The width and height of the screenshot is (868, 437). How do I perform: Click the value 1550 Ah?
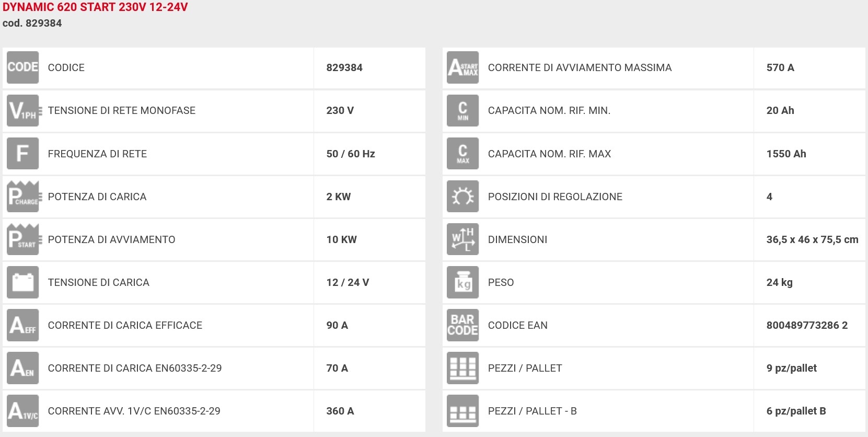[786, 154]
